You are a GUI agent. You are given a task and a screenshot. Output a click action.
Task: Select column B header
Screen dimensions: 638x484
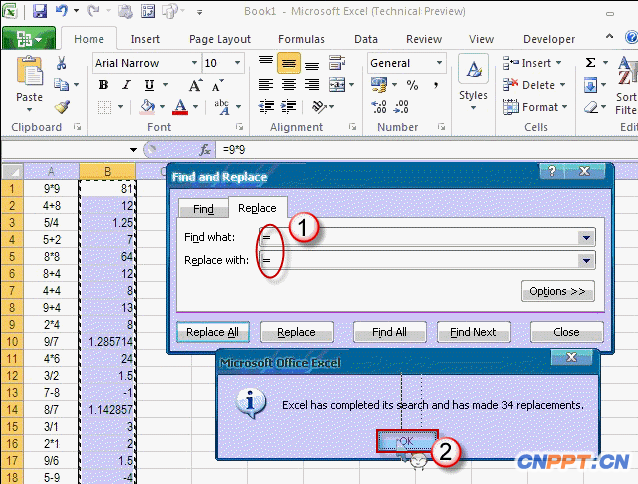pos(107,171)
